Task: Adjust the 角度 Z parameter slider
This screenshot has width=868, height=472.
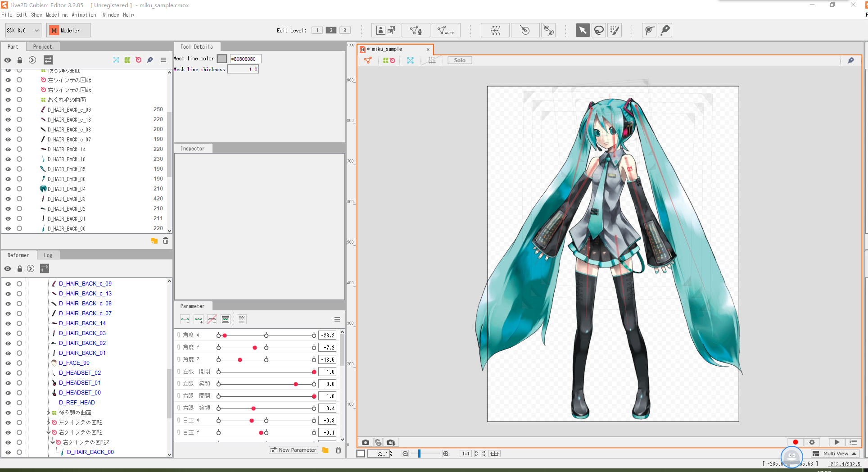Action: coord(240,359)
